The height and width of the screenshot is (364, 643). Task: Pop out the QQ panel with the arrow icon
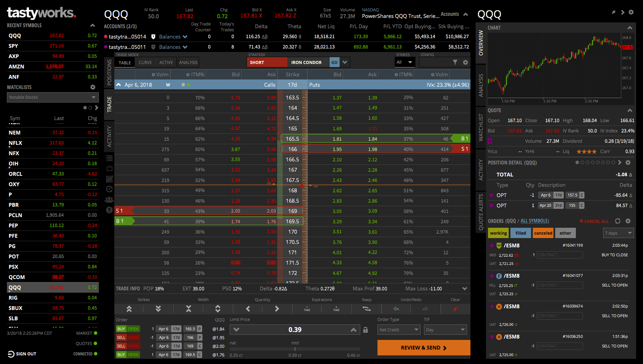pos(613,12)
